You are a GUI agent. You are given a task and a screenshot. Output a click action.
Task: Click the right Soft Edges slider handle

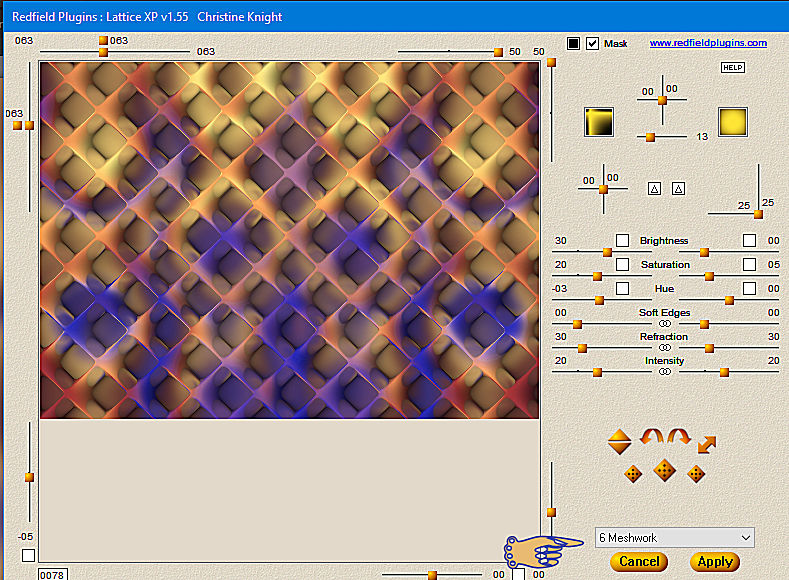coord(704,324)
